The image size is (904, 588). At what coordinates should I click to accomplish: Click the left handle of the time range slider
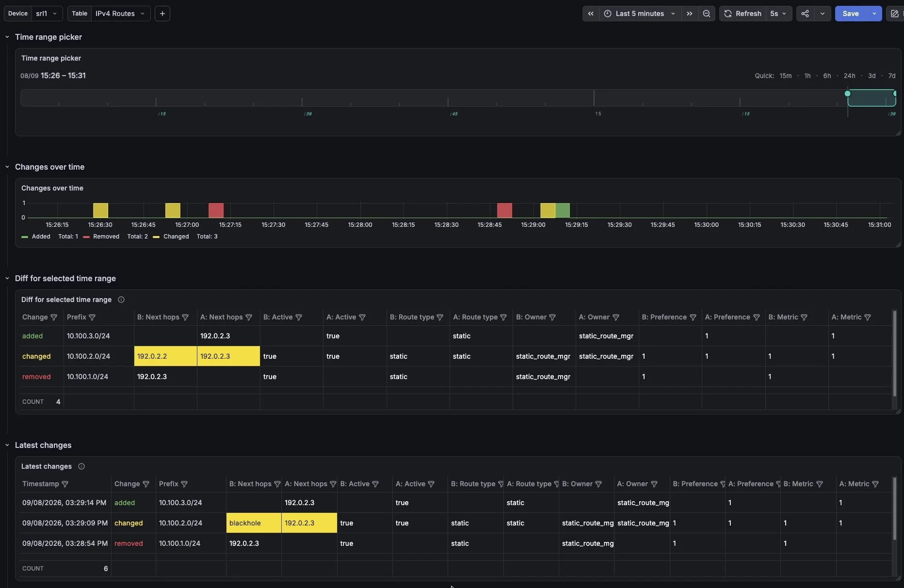click(x=848, y=94)
